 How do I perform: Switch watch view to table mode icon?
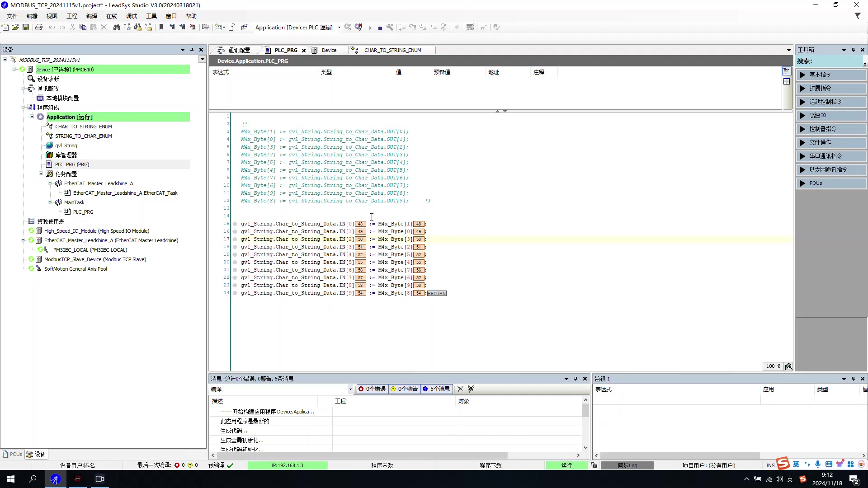click(787, 81)
